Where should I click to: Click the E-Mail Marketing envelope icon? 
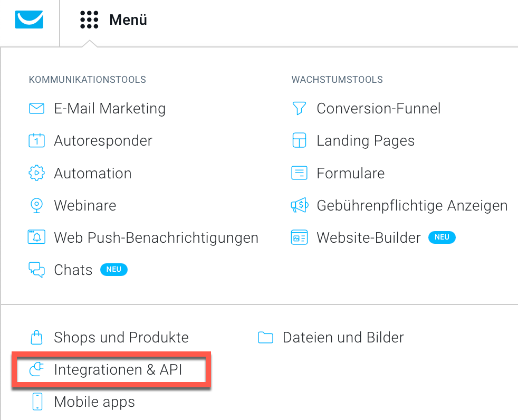pos(37,108)
